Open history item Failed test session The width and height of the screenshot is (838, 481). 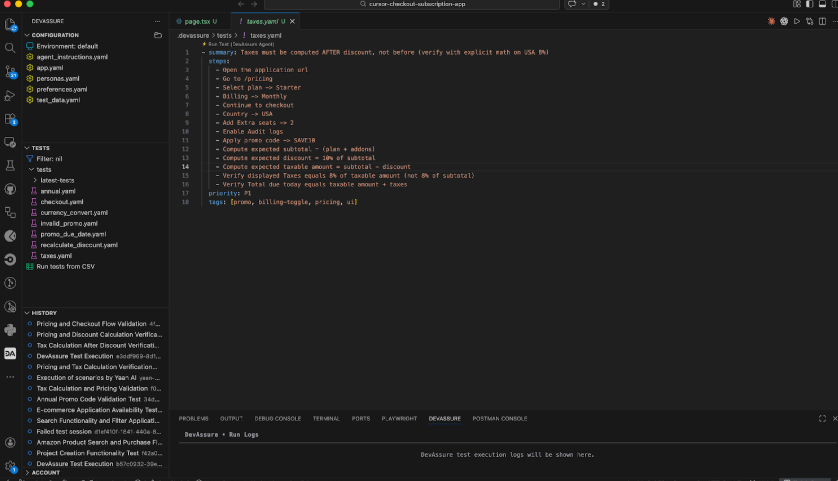click(x=64, y=431)
